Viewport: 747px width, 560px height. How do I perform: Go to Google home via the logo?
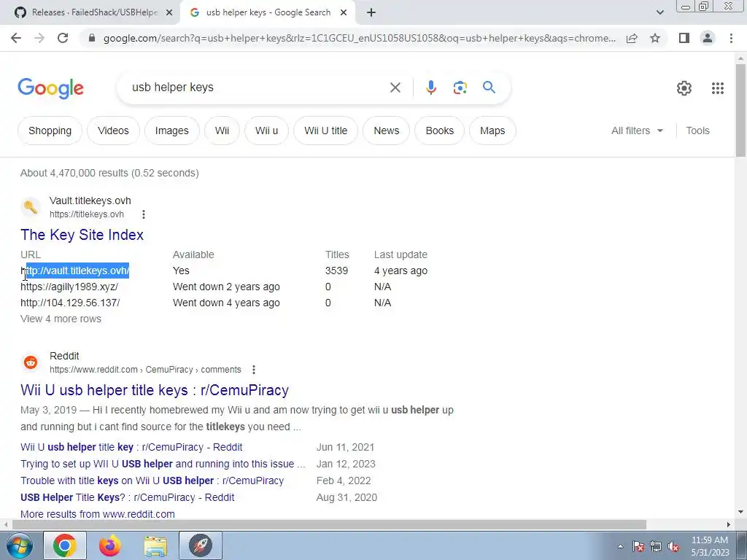(x=50, y=88)
